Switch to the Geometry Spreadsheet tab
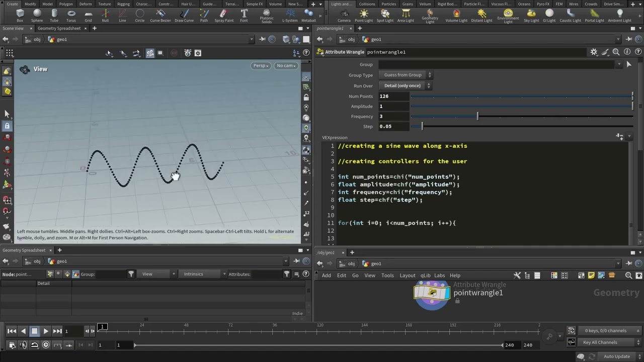 pyautogui.click(x=59, y=28)
